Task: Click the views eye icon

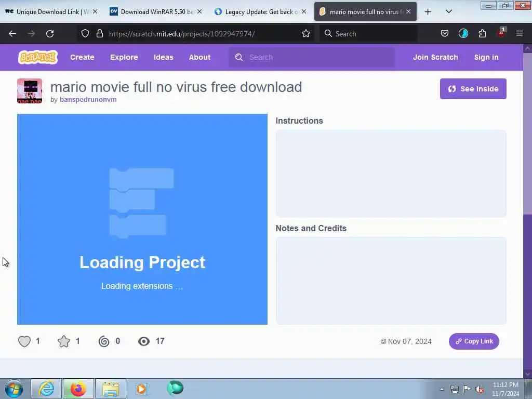Action: pyautogui.click(x=144, y=341)
